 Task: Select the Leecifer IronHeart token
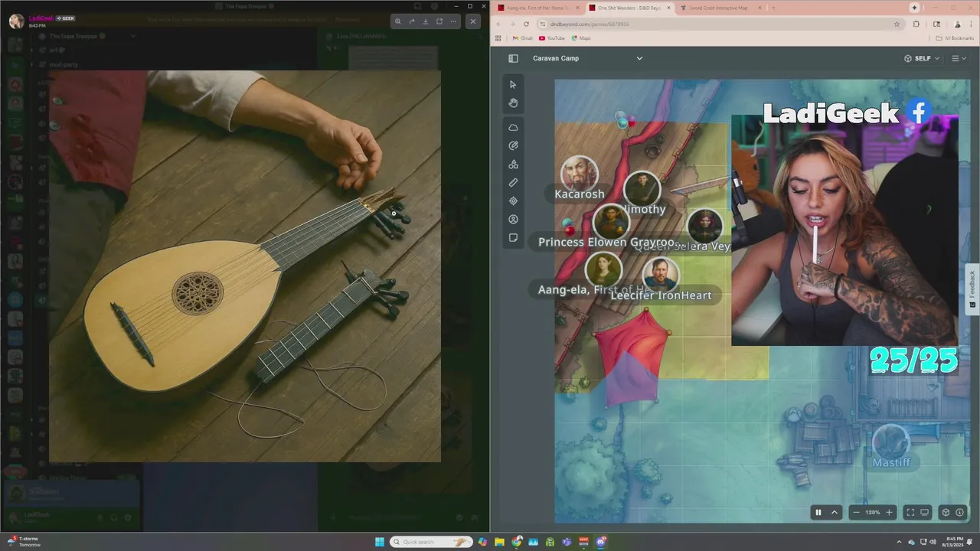point(660,274)
